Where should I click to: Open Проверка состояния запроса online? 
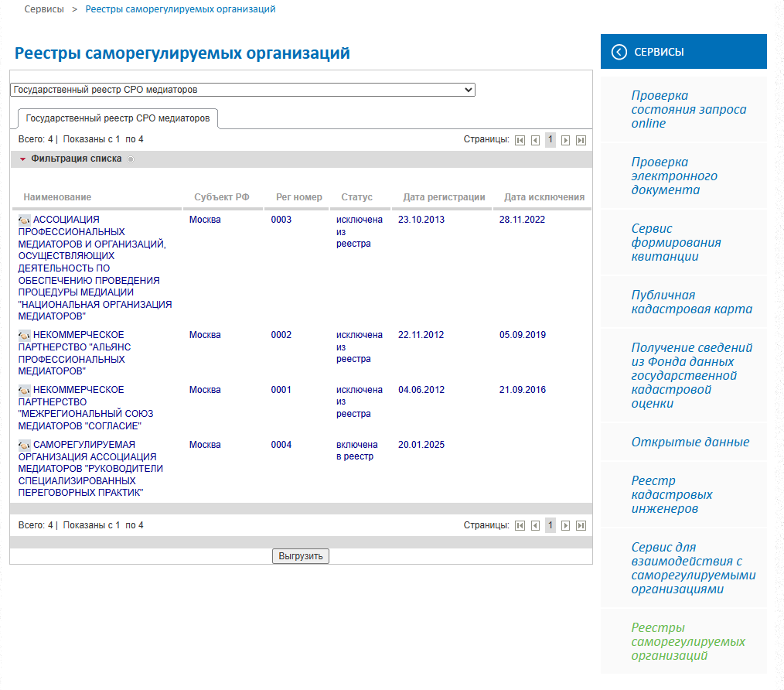(688, 109)
